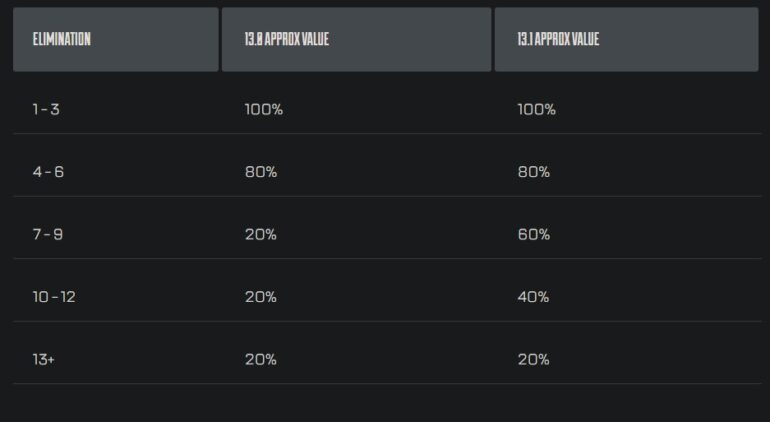Click 20% under 13.1 Approx Value
Image resolution: width=770 pixels, height=422 pixels.
pos(534,360)
